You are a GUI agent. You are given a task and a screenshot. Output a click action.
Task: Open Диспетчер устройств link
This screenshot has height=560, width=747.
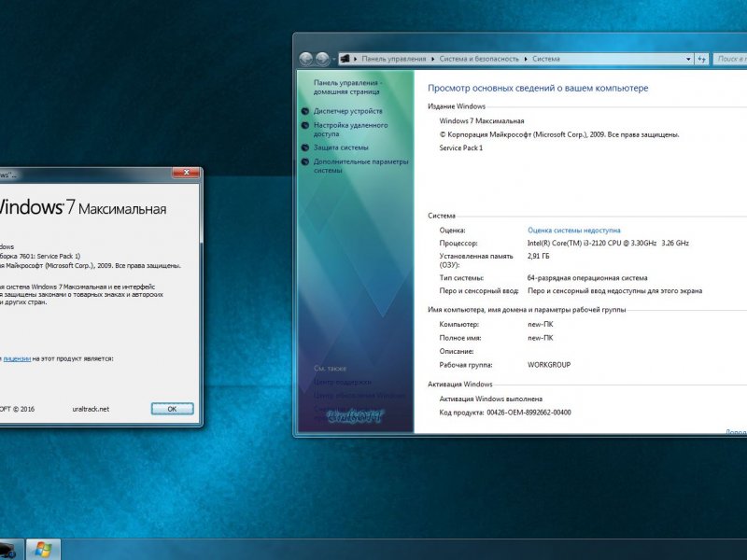click(347, 111)
